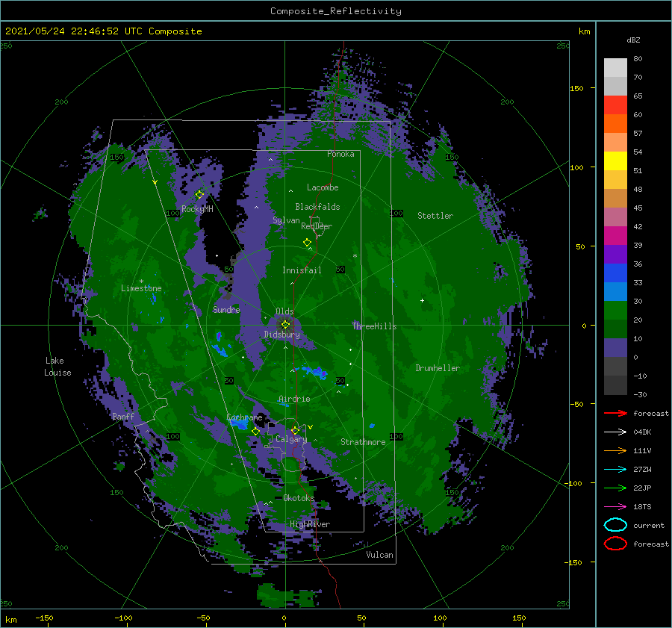
Task: Click the blue echo cell near Cochrane
Action: point(239,424)
